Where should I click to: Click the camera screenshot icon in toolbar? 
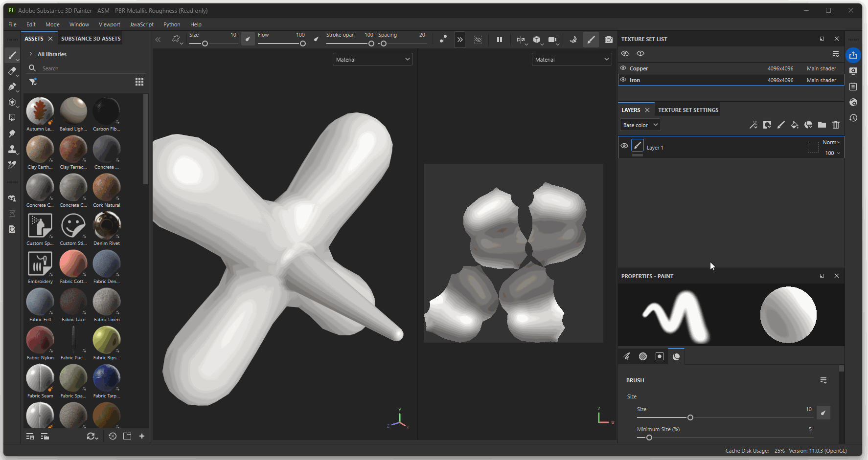click(608, 40)
